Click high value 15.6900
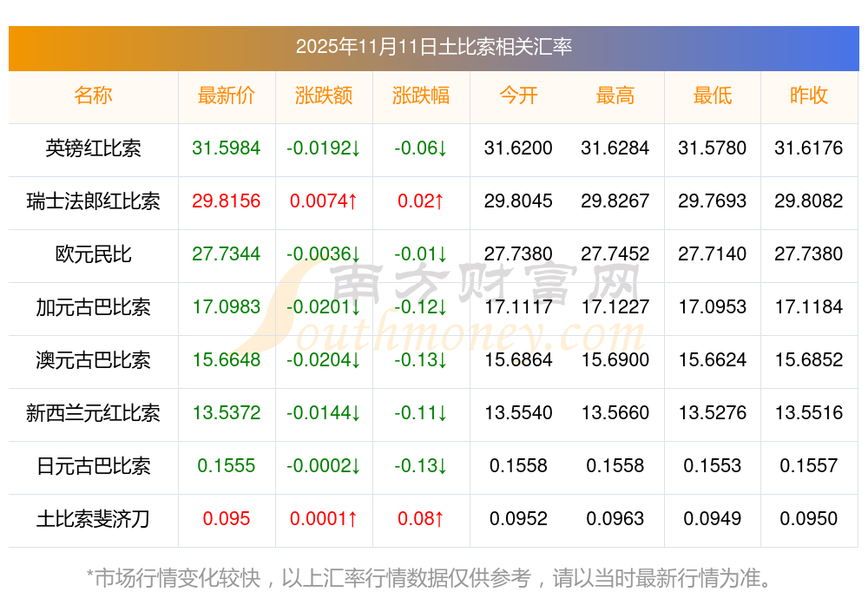The image size is (868, 605). tap(615, 360)
